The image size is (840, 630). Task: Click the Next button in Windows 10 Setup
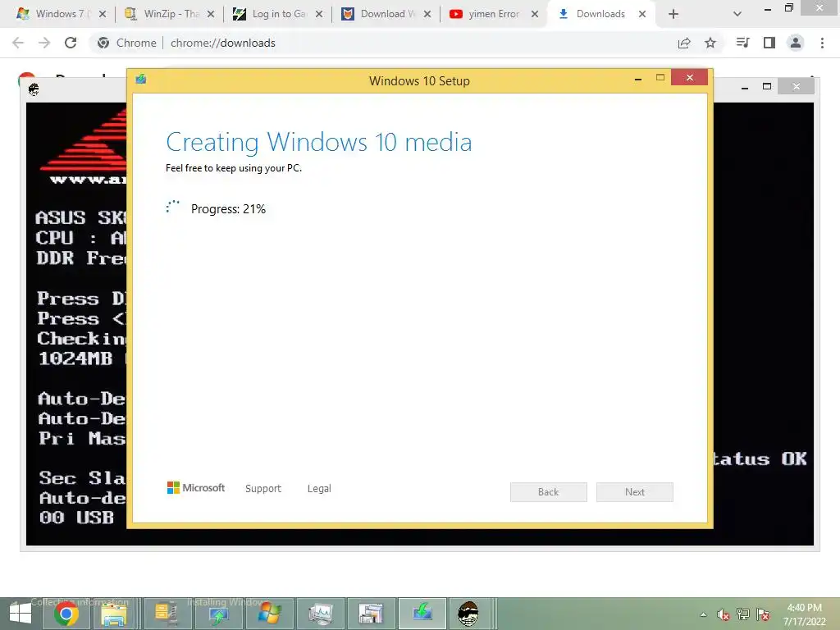[x=635, y=492]
